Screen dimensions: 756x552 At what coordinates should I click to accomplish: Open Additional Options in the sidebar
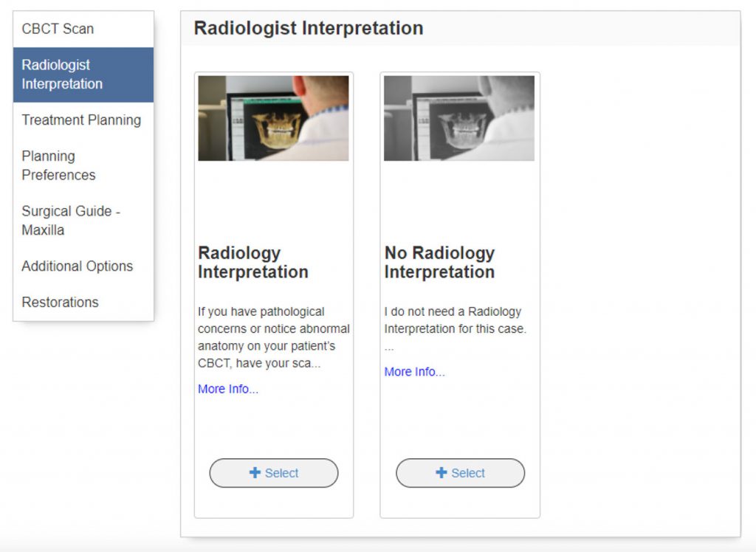(x=77, y=266)
